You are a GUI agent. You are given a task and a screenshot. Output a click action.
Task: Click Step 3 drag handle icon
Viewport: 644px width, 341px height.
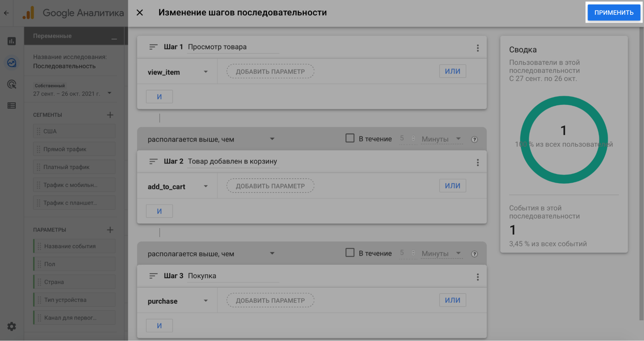click(153, 276)
